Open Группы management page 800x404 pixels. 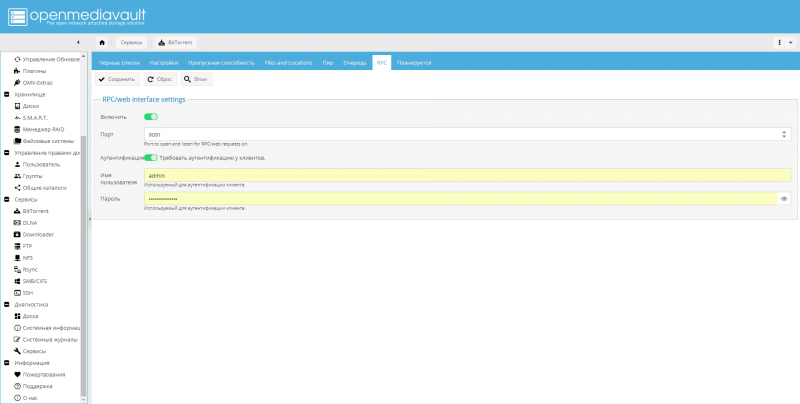click(32, 176)
